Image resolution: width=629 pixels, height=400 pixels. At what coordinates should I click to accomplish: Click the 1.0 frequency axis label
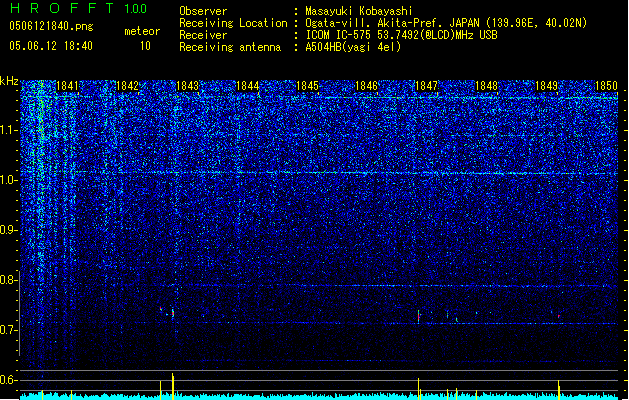pyautogui.click(x=9, y=181)
